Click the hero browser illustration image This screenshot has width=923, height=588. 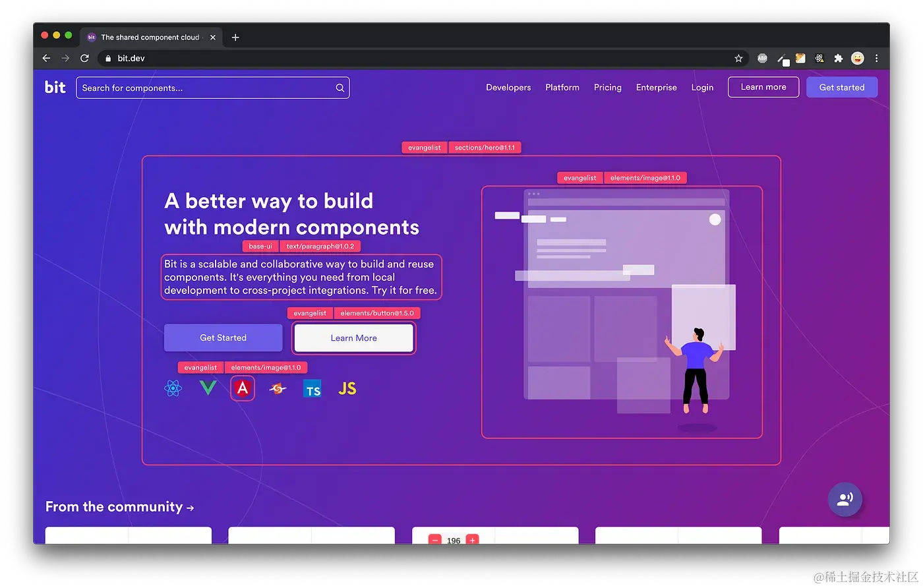(622, 312)
